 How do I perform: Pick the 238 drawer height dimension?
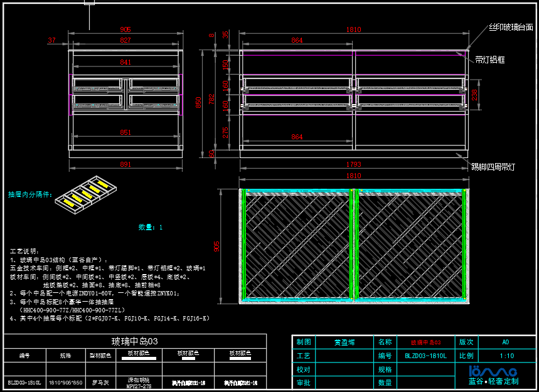[x=475, y=93]
